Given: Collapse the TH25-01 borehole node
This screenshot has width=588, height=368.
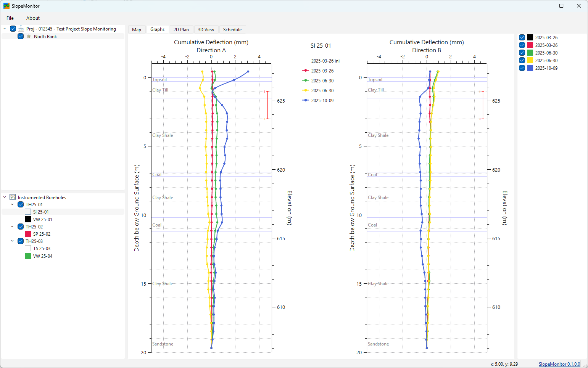Looking at the screenshot, I should click(x=12, y=204).
